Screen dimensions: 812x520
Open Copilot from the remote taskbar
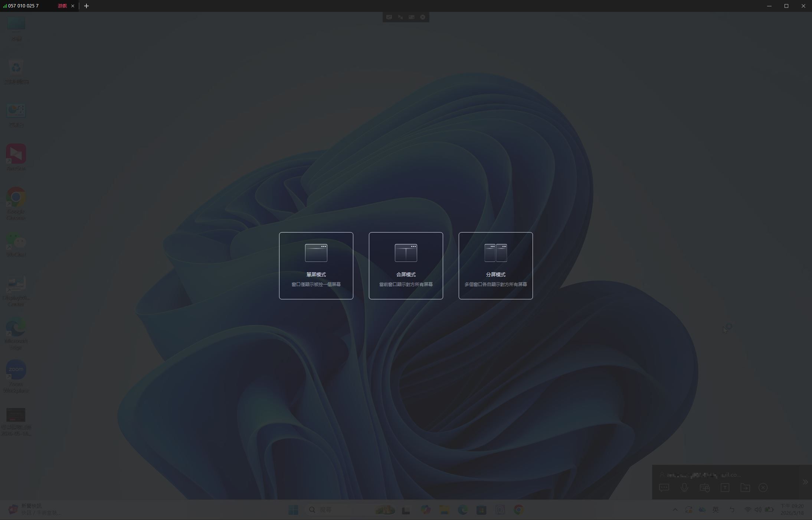coord(425,510)
